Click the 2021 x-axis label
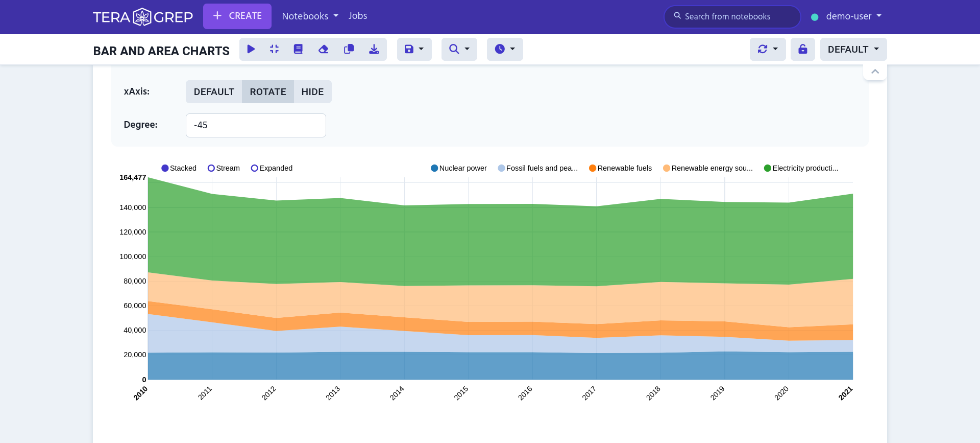The width and height of the screenshot is (980, 443). tap(846, 393)
